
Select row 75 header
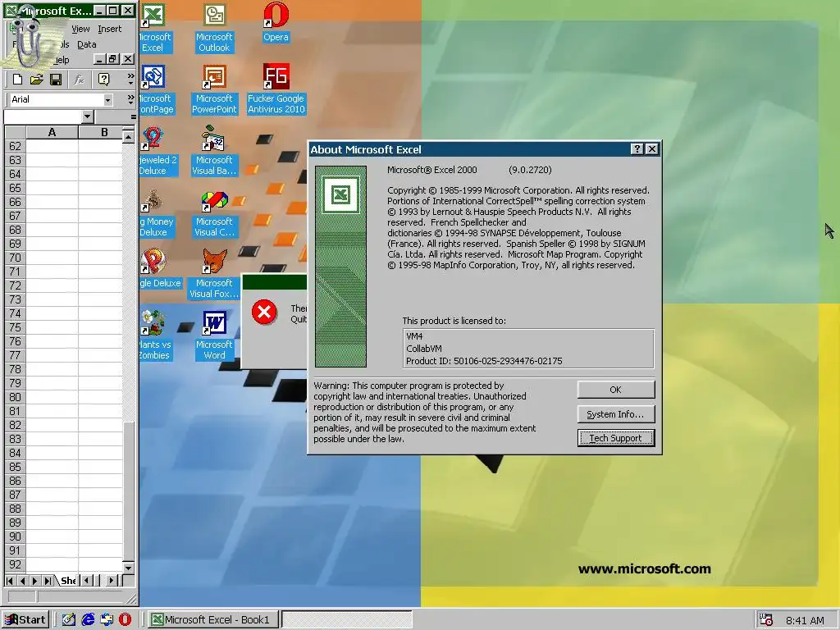click(x=15, y=327)
